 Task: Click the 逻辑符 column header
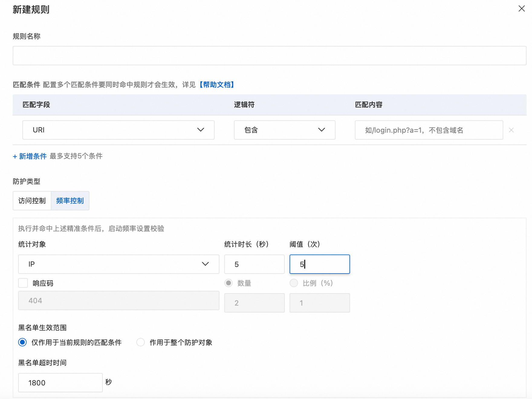point(244,105)
